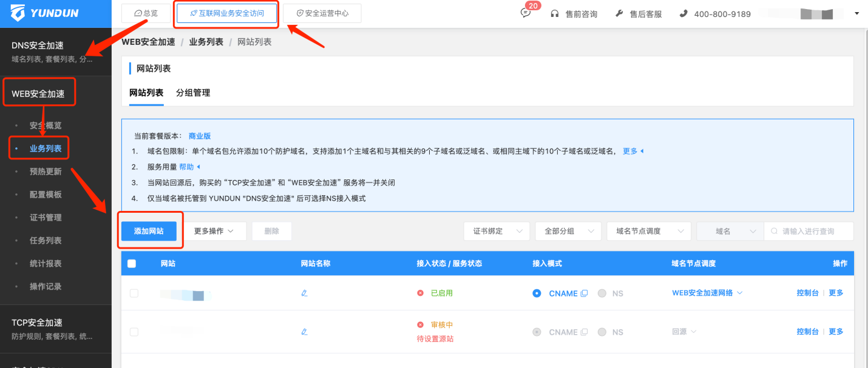868x368 pixels.
Task: Select NS radio in the 已启用 row
Action: pos(602,293)
